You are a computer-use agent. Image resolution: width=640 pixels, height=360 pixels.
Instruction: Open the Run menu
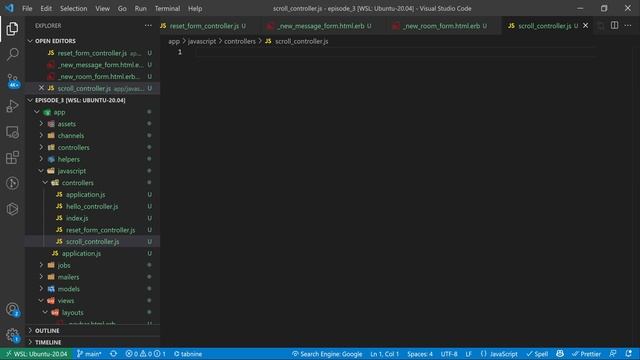point(140,8)
